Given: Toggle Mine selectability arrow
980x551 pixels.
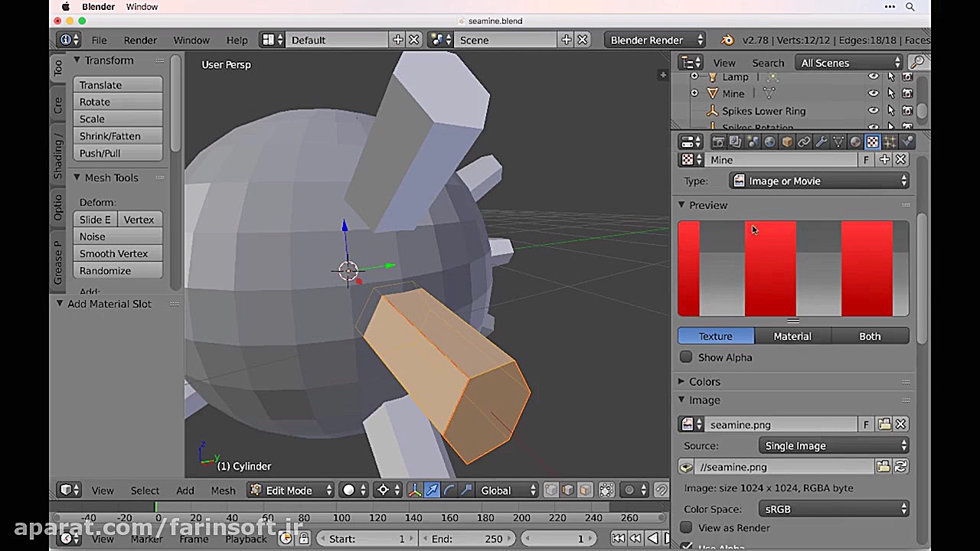Looking at the screenshot, I should point(891,93).
